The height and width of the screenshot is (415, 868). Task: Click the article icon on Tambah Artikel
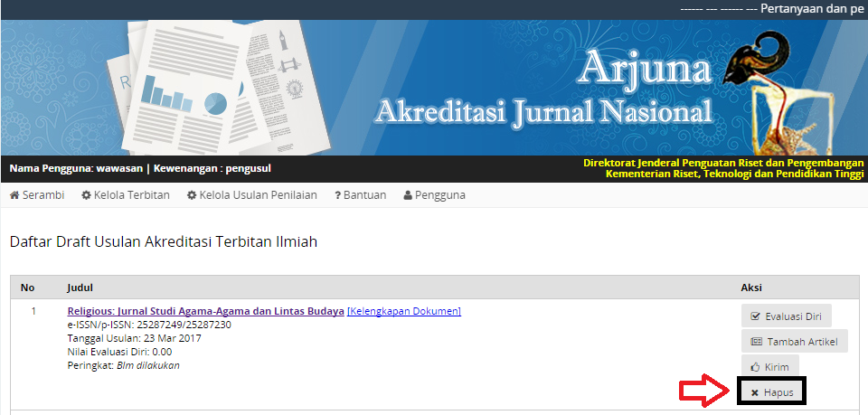click(756, 342)
